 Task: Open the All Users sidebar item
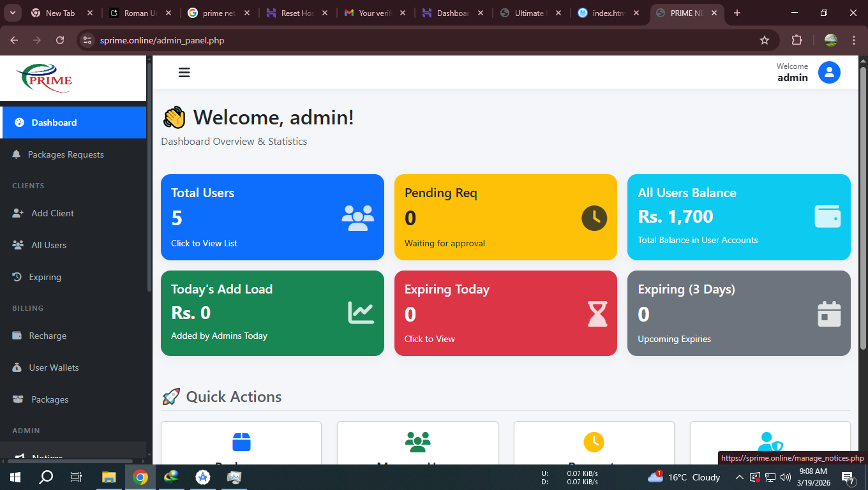coord(49,245)
